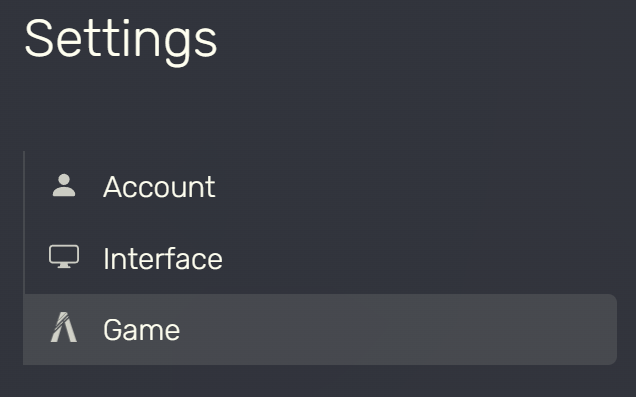Switch to the Interface settings tab
This screenshot has width=636, height=397.
[320, 258]
